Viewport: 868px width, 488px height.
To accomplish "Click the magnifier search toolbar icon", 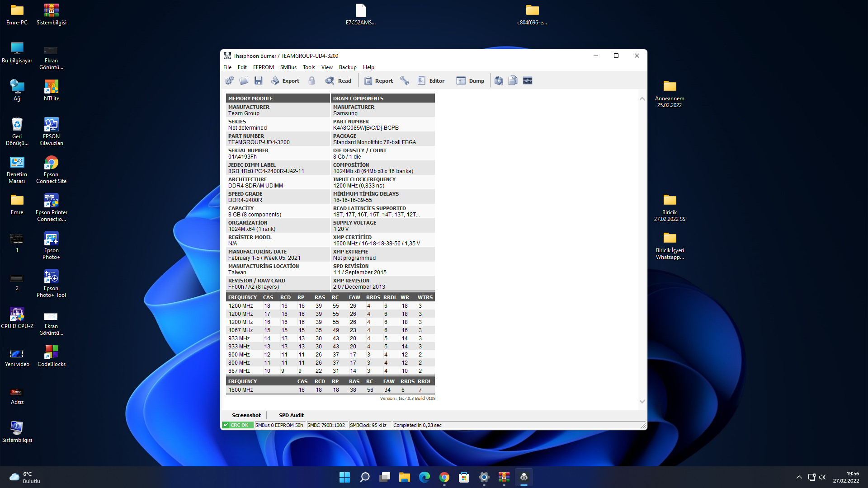I will [499, 81].
